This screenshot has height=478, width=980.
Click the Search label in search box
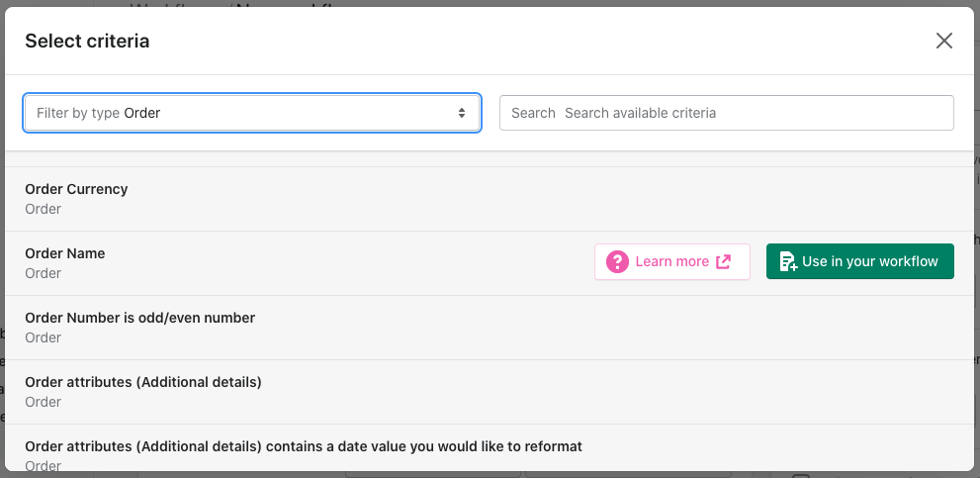533,113
